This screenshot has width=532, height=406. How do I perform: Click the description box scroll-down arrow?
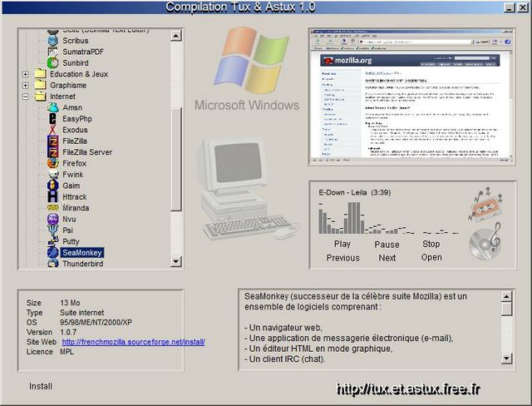(x=506, y=358)
